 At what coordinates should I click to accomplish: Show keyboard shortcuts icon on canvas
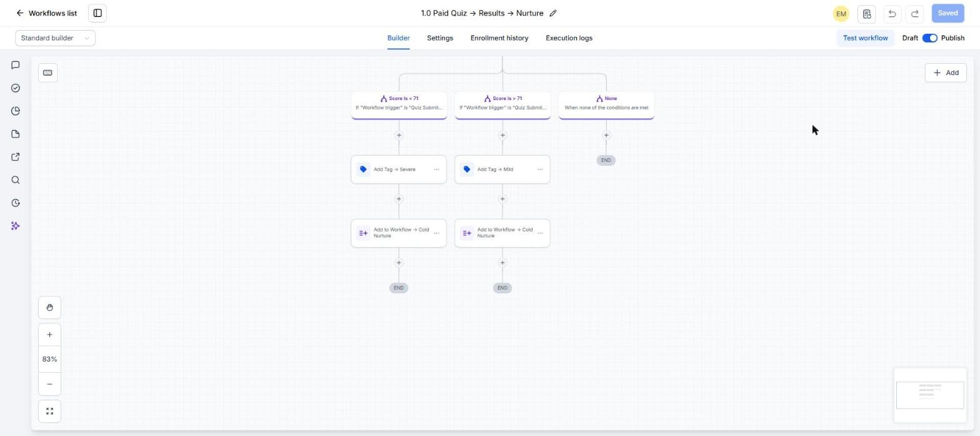[47, 73]
